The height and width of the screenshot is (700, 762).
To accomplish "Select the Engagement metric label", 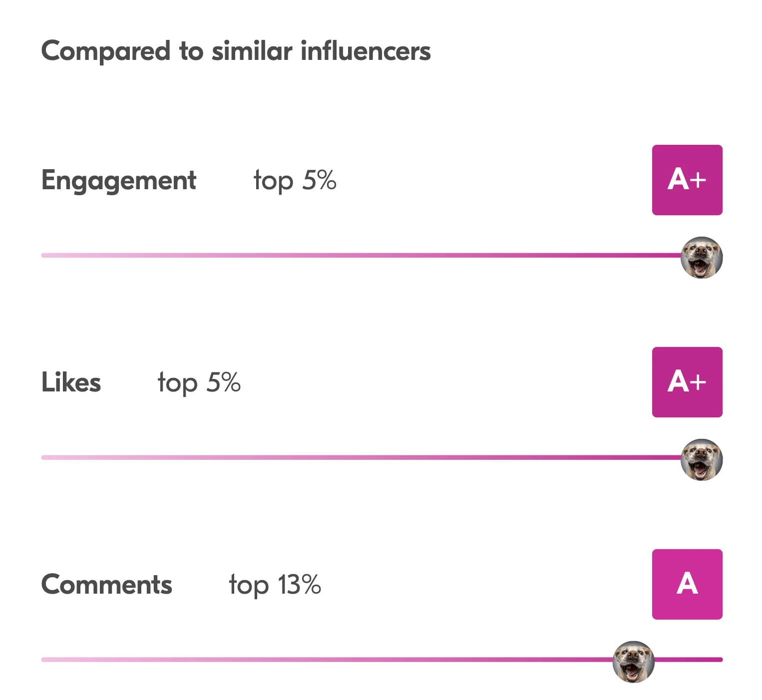I will point(119,181).
